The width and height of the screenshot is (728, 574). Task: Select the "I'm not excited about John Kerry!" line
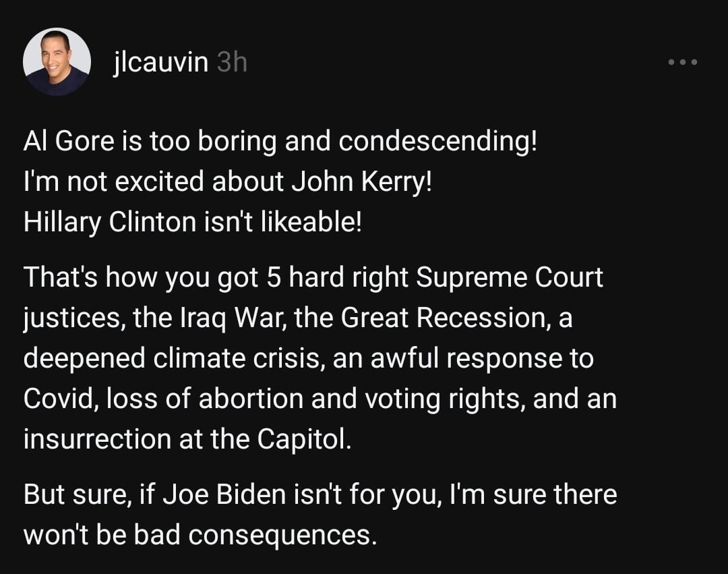tap(226, 183)
